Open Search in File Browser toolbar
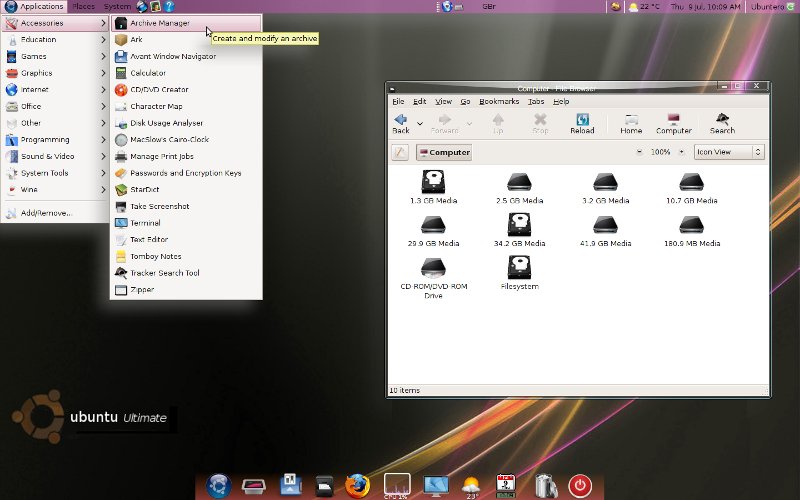800x500 pixels. click(722, 124)
